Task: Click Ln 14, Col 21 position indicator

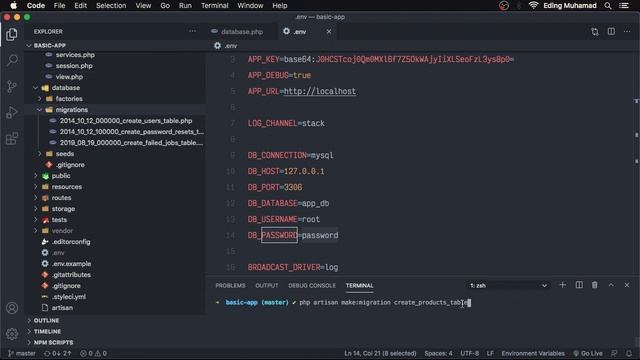Action: [x=380, y=353]
